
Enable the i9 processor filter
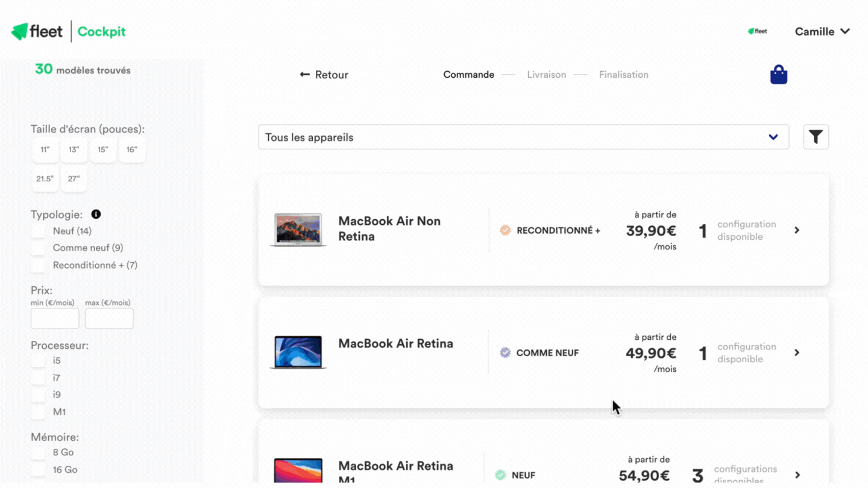(x=38, y=395)
